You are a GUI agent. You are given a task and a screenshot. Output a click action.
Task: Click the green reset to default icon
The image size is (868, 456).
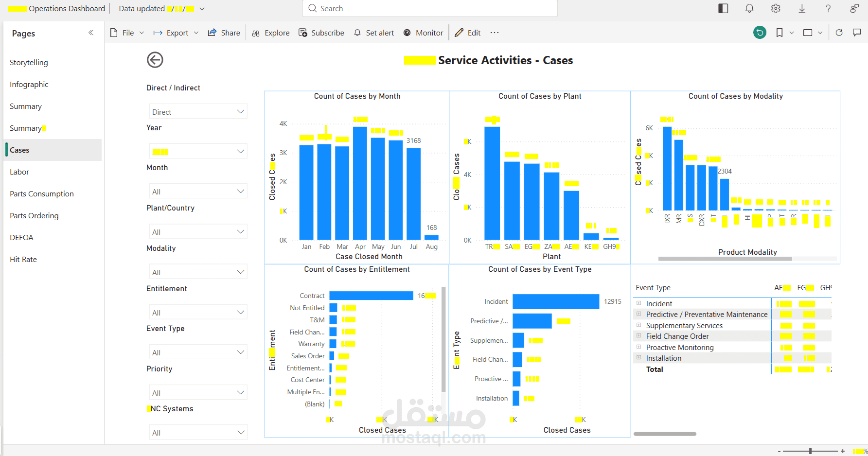[x=760, y=33]
